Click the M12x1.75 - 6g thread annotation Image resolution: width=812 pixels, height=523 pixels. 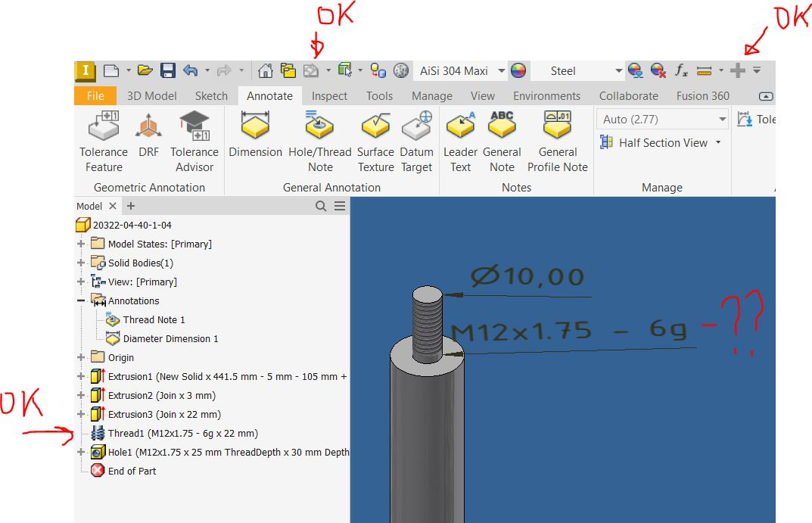pos(568,330)
